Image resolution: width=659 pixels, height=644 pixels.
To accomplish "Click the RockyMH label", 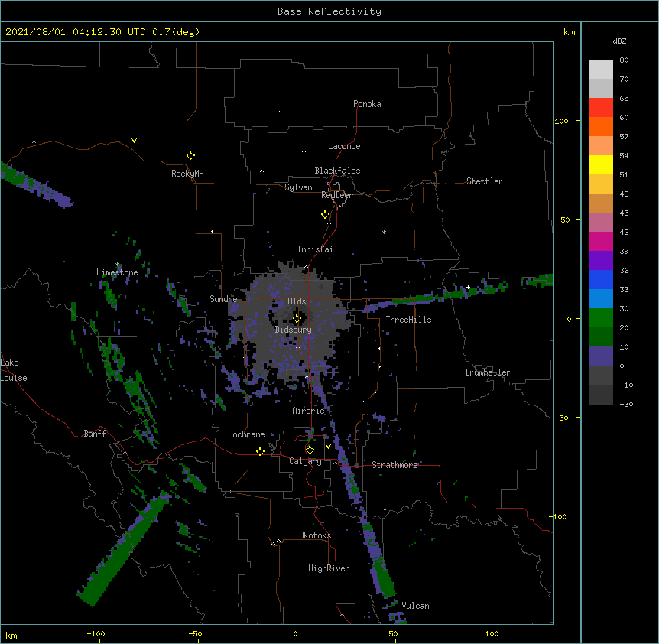I will pyautogui.click(x=187, y=174).
